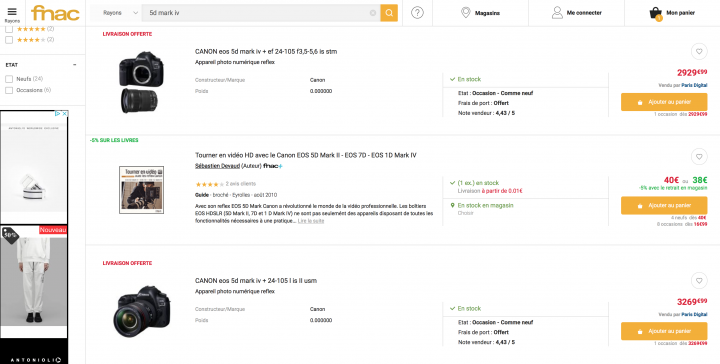Viewport: 720px width, 364px height.
Task: Click Choisir under En stock en magasin
Action: [465, 213]
